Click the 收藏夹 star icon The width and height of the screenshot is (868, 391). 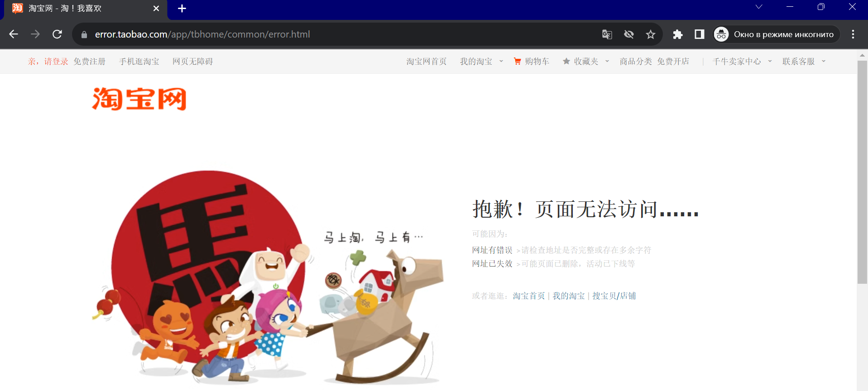(566, 61)
